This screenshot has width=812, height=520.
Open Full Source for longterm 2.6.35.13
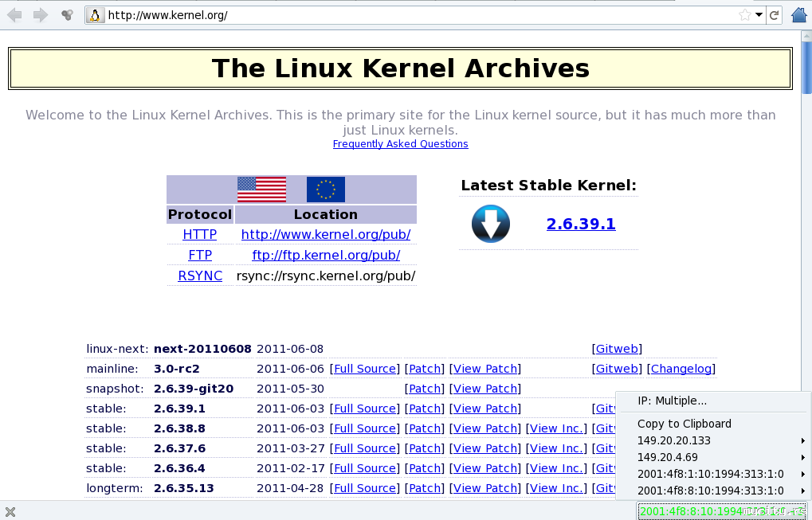(x=365, y=488)
